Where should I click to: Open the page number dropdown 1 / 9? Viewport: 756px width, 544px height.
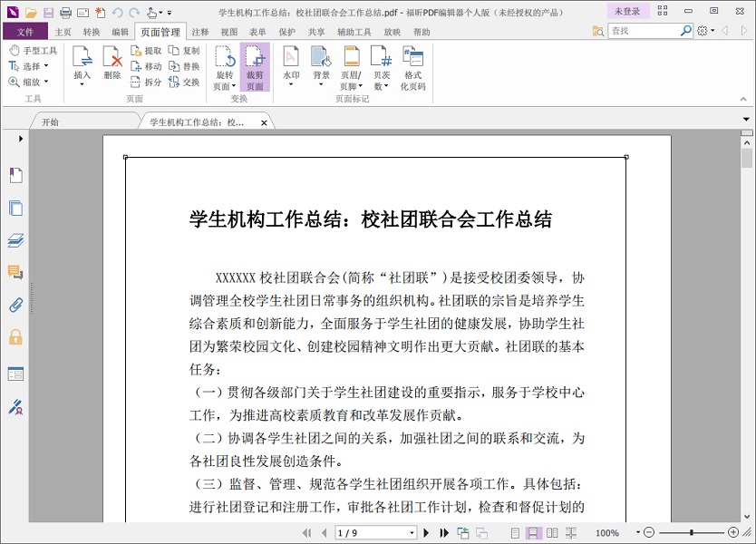pyautogui.click(x=412, y=533)
